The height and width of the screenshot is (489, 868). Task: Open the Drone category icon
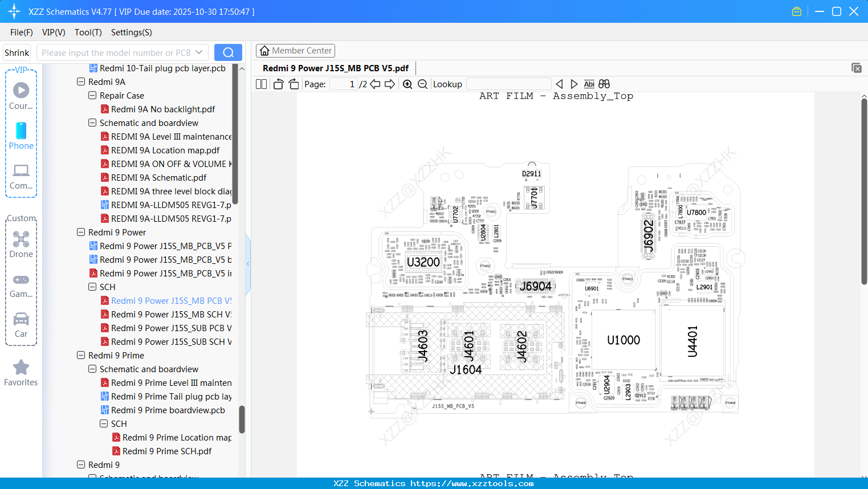click(x=21, y=239)
